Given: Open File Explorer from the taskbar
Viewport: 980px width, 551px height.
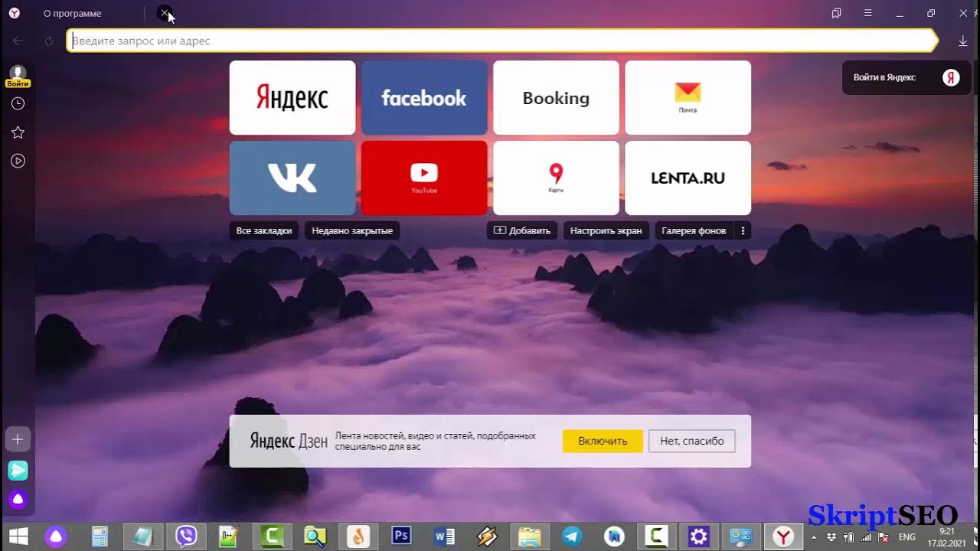Looking at the screenshot, I should click(x=529, y=536).
